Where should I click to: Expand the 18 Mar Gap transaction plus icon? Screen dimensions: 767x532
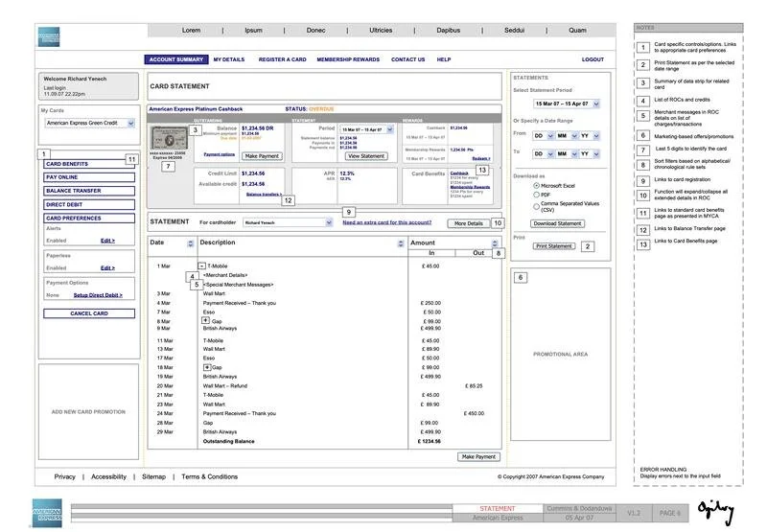[207, 367]
